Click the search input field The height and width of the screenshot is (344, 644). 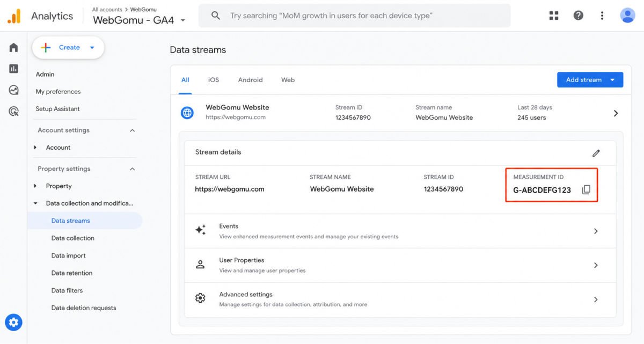[x=354, y=16]
